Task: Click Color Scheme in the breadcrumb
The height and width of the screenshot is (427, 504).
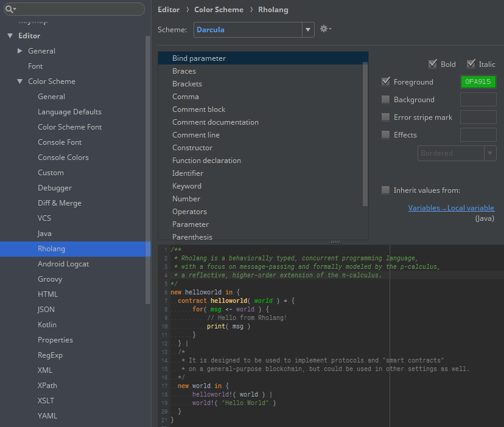Action: click(219, 10)
